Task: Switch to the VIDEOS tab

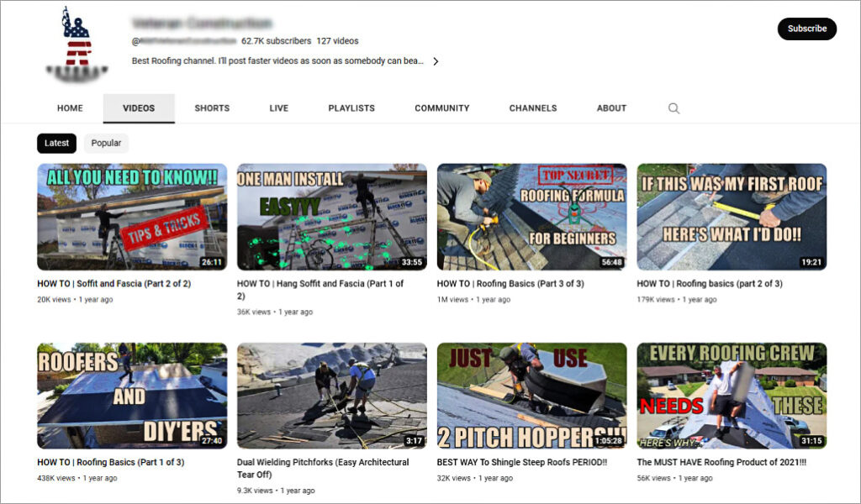Action: (x=138, y=108)
